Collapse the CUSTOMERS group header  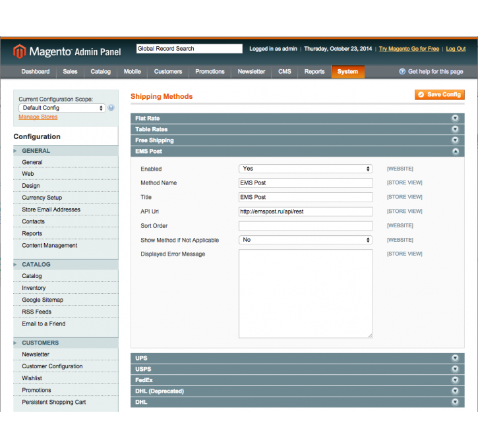65,343
